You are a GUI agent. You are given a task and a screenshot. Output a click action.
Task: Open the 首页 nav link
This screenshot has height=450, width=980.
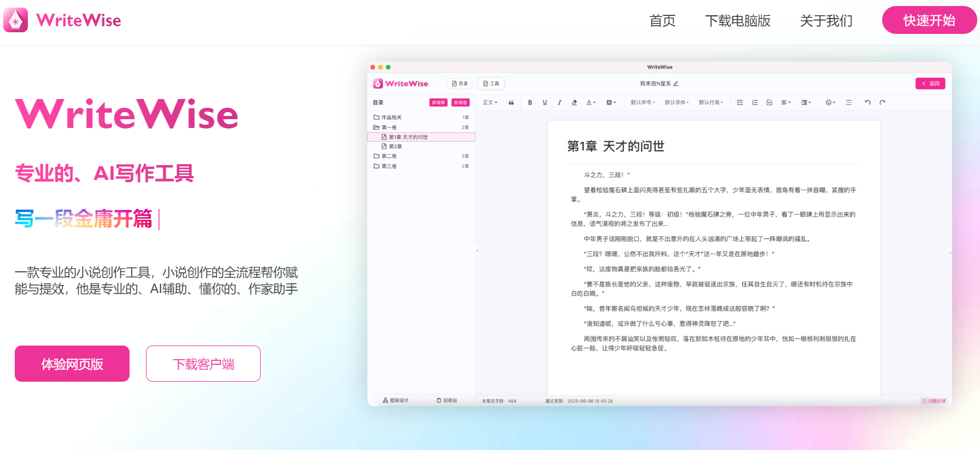(662, 21)
